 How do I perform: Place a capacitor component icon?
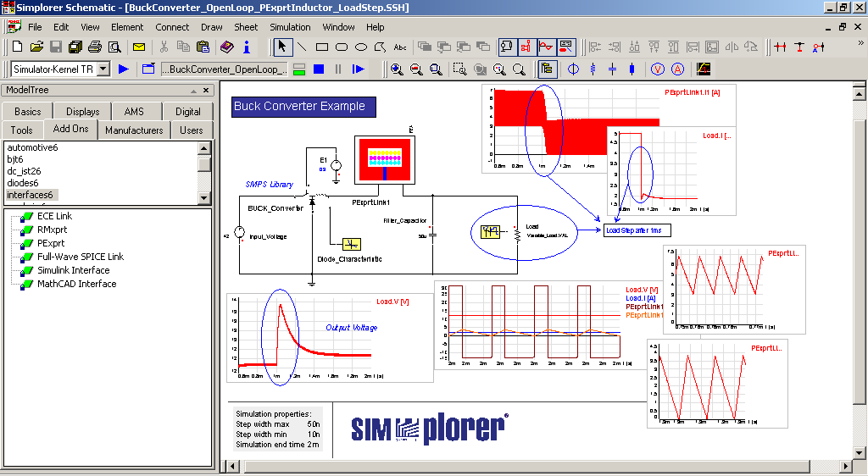612,69
